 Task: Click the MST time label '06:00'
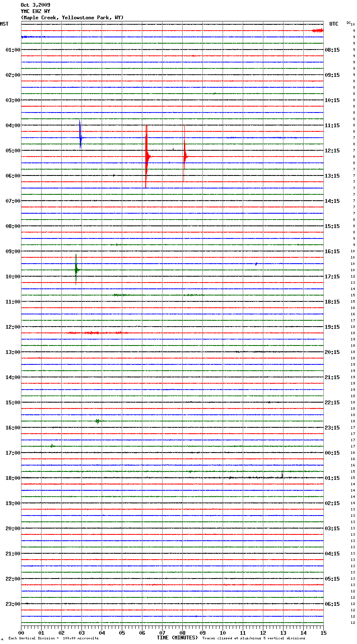(x=13, y=176)
